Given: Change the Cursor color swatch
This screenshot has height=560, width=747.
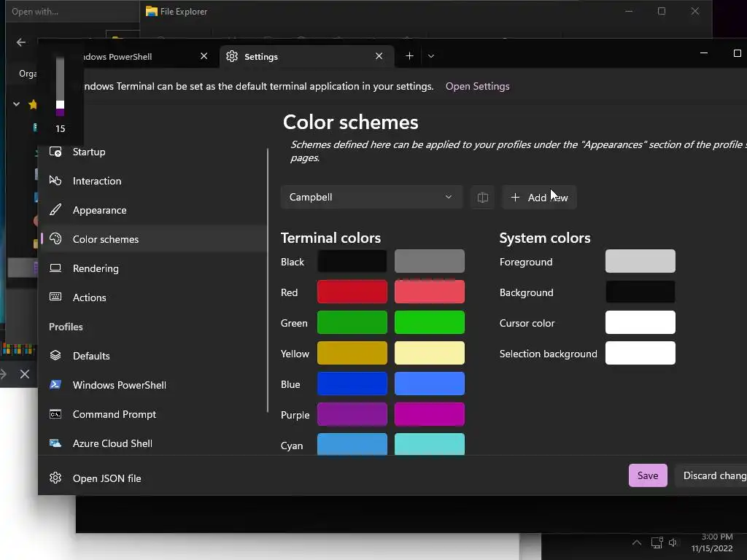Looking at the screenshot, I should pos(640,322).
